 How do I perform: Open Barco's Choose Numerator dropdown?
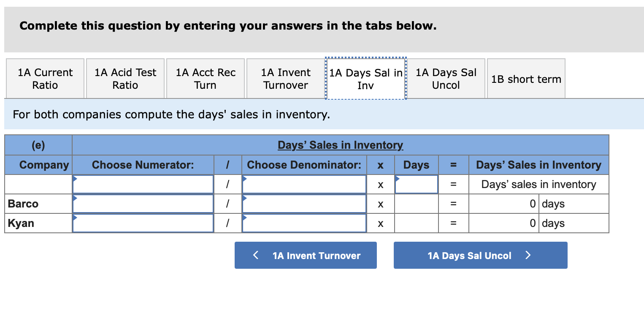click(x=143, y=203)
